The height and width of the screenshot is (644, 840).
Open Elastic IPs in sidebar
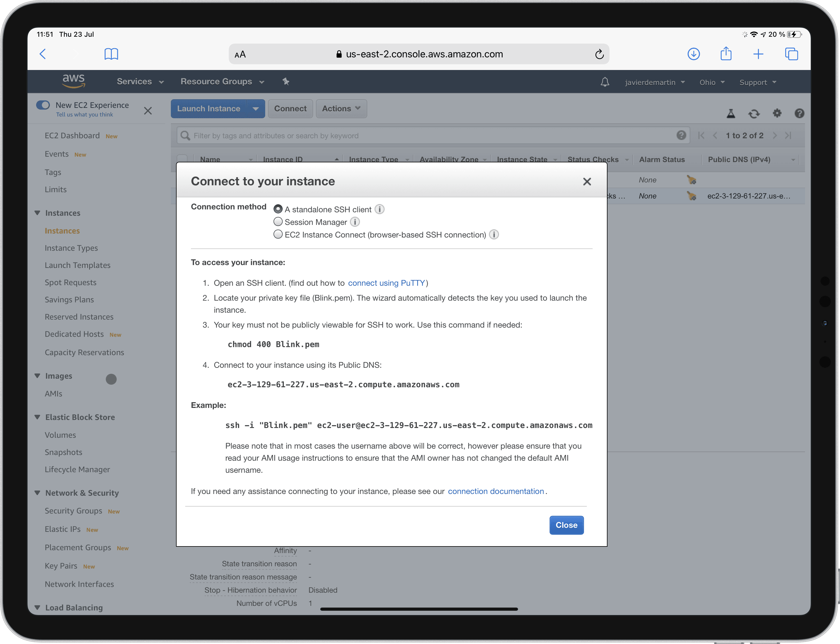point(62,529)
